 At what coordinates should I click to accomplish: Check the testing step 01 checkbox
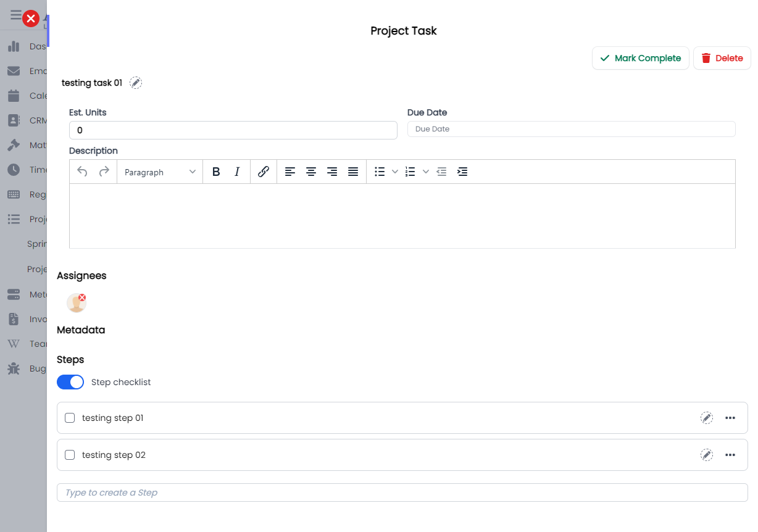[x=70, y=418]
